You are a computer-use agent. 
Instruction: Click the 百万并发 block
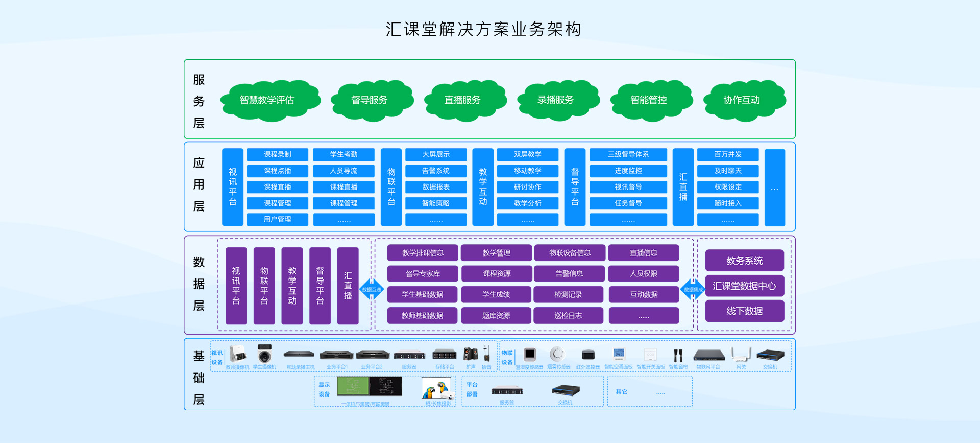728,154
